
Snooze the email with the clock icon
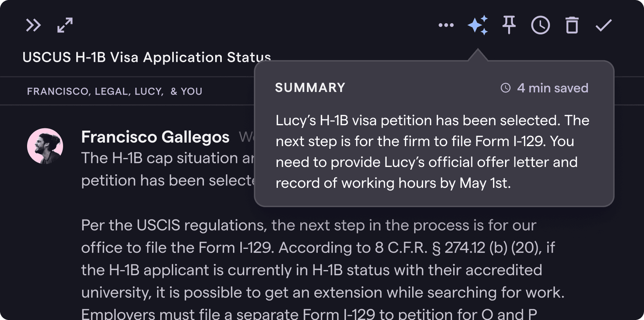pos(541,25)
